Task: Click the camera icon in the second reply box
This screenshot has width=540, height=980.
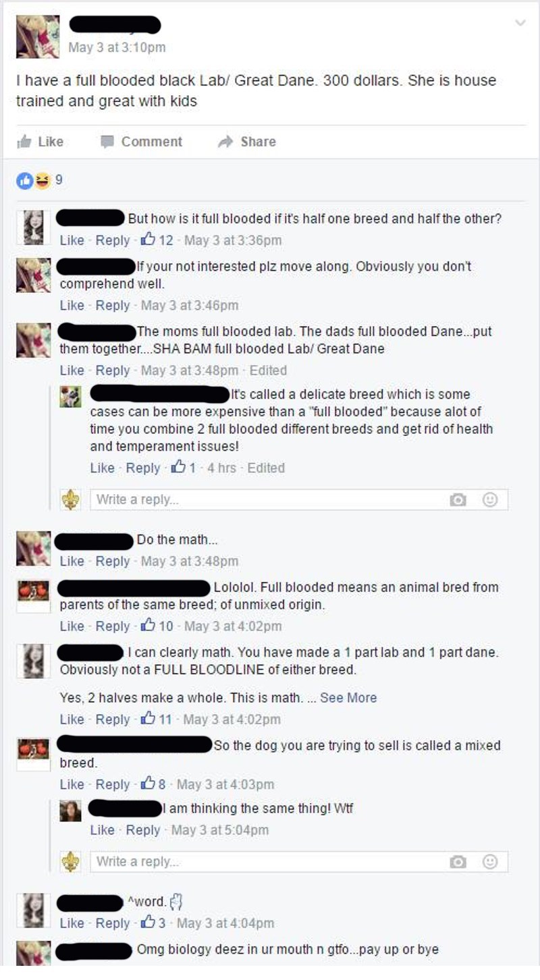Action: coord(458,862)
